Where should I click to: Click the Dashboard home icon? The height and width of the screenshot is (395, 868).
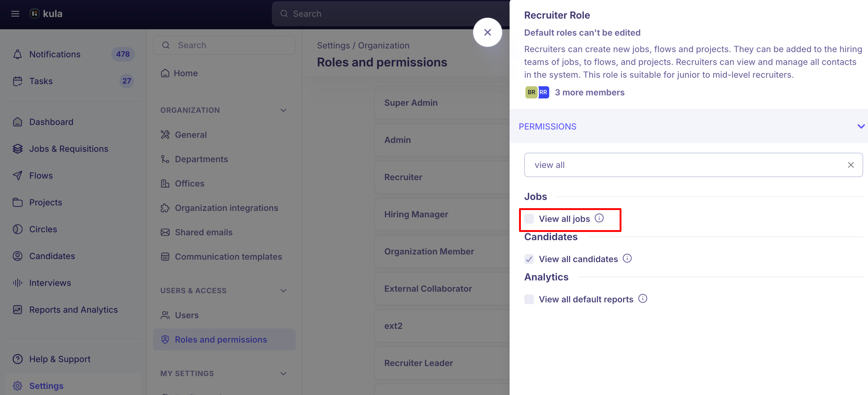coord(17,122)
